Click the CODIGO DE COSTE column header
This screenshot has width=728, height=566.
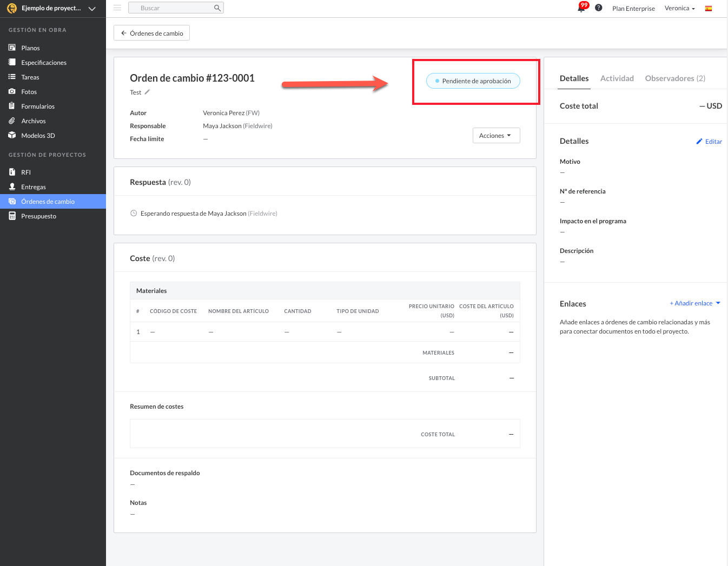(173, 311)
